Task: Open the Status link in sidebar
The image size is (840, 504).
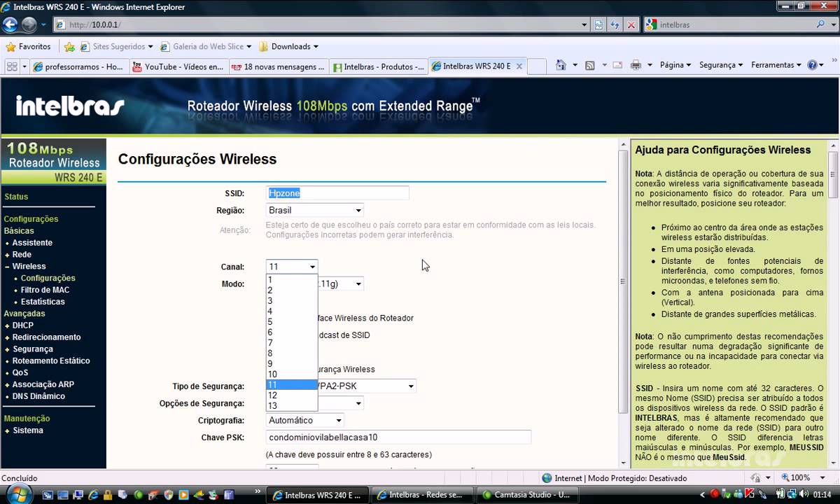Action: [16, 197]
